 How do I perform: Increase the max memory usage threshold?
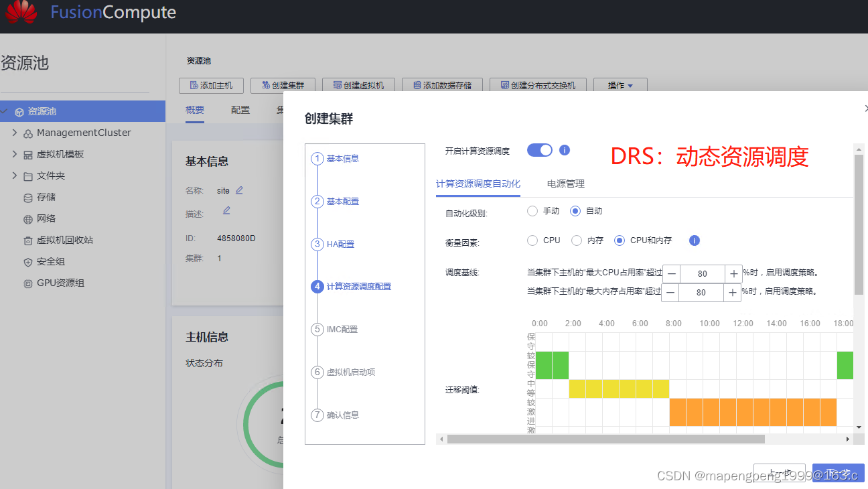coord(733,293)
